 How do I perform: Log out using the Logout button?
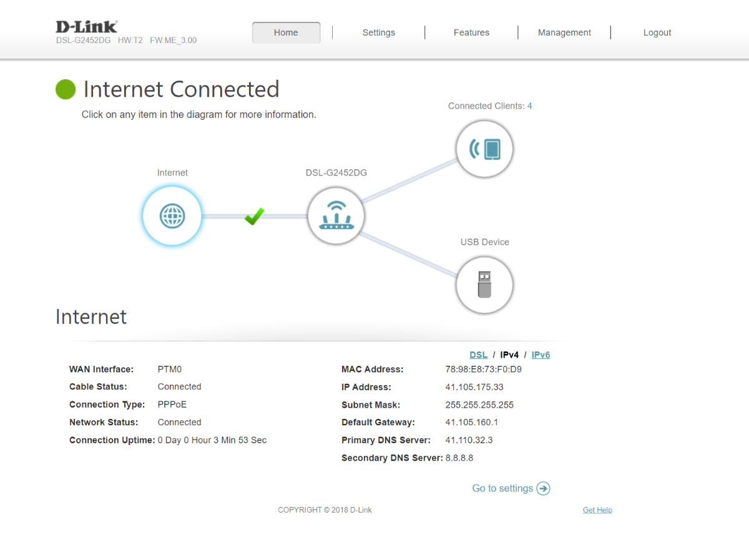tap(657, 32)
